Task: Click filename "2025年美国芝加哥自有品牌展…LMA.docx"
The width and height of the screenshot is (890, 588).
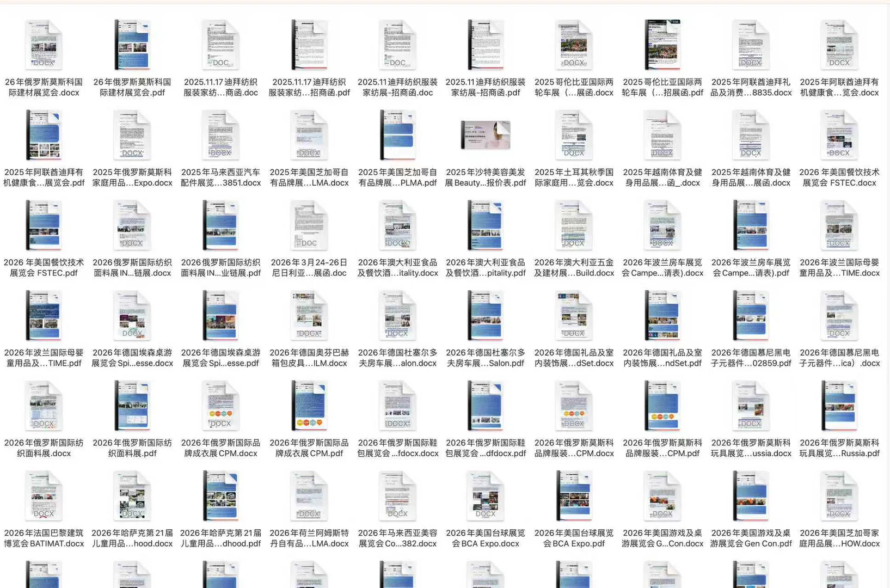Action: (x=309, y=177)
